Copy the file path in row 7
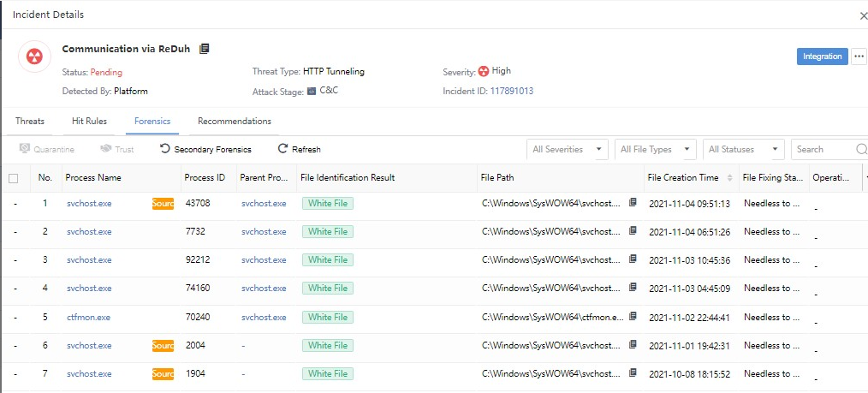Viewport: 868px width, 393px height. tap(633, 373)
